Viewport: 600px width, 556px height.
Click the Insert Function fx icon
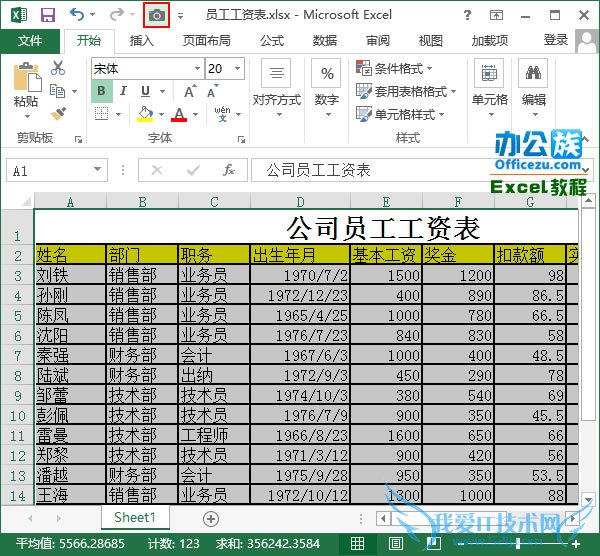pos(229,171)
